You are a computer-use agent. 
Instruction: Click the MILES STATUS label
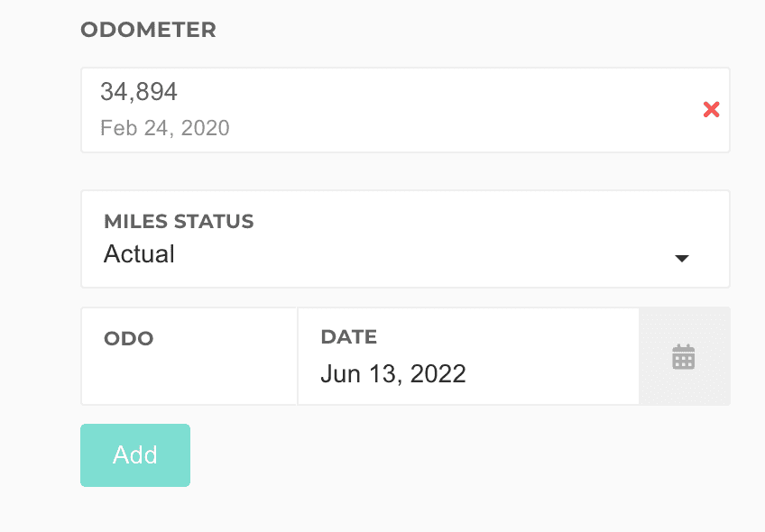tap(179, 221)
